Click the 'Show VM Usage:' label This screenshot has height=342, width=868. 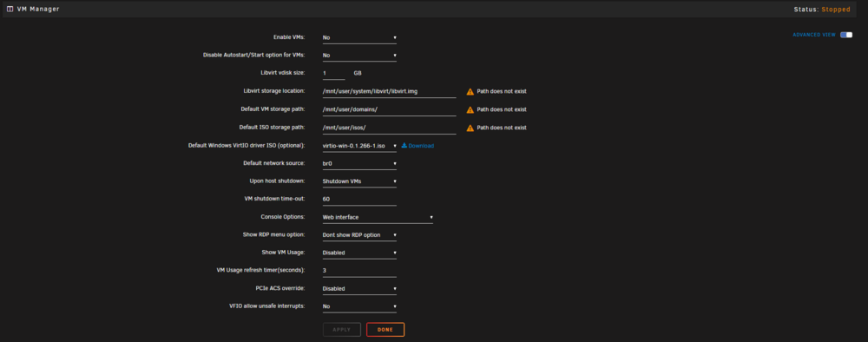[x=283, y=252]
